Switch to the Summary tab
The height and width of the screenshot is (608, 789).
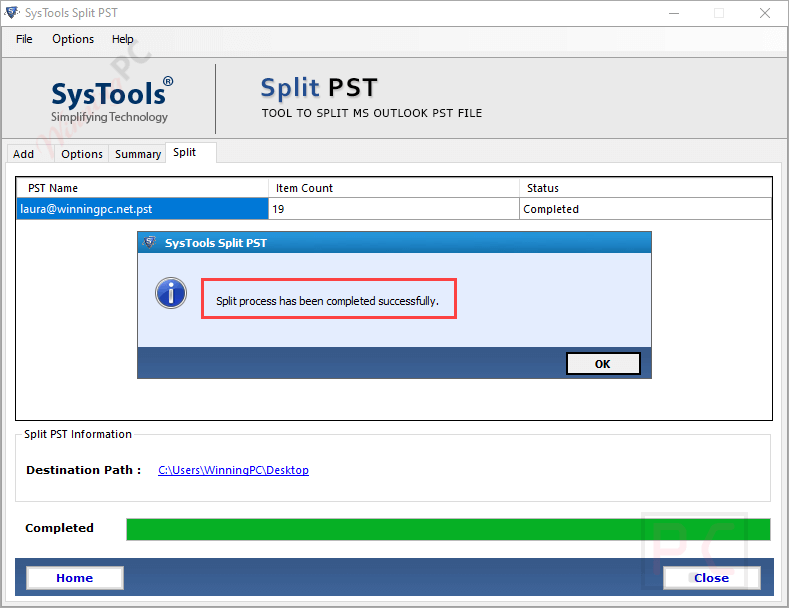[138, 154]
